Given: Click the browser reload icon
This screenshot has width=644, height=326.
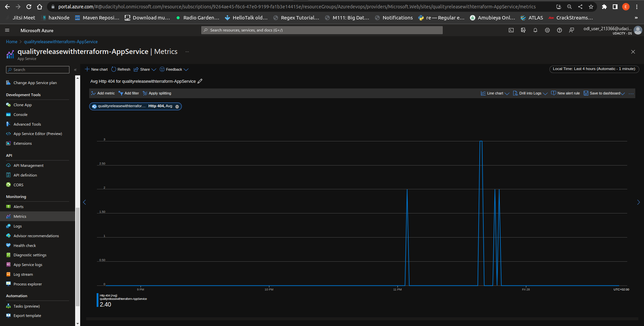Looking at the screenshot, I should (x=29, y=7).
